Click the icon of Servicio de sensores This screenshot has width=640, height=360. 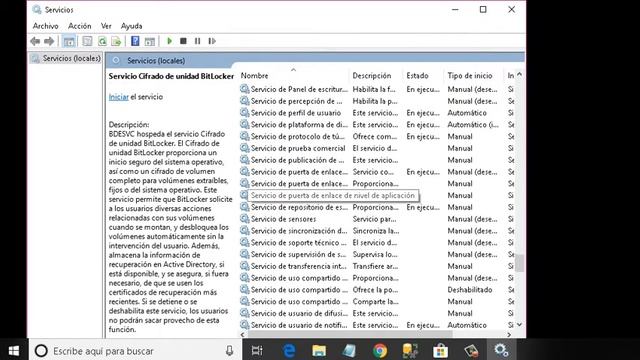pyautogui.click(x=244, y=219)
